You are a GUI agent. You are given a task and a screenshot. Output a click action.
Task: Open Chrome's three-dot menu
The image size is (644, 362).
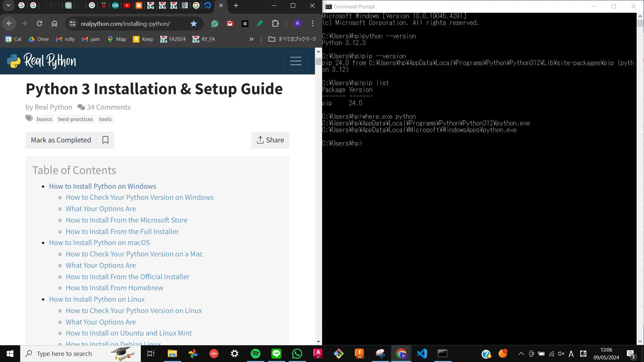pyautogui.click(x=313, y=23)
